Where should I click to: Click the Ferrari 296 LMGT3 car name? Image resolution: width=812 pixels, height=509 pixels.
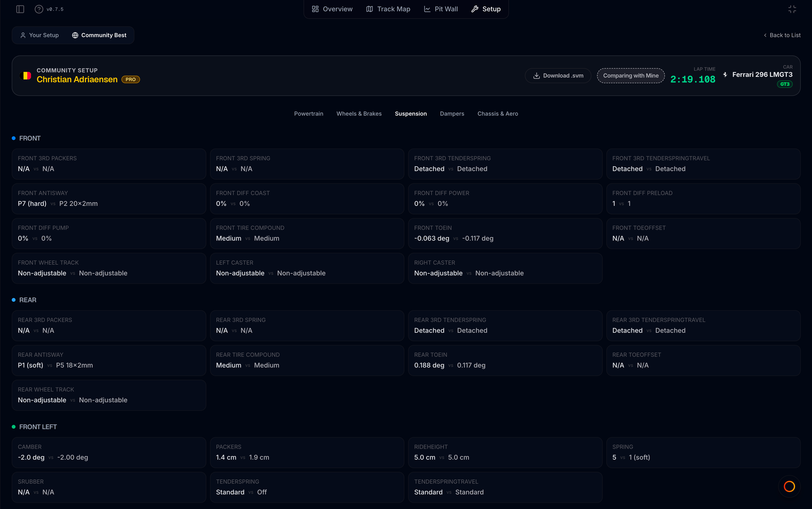[762, 74]
